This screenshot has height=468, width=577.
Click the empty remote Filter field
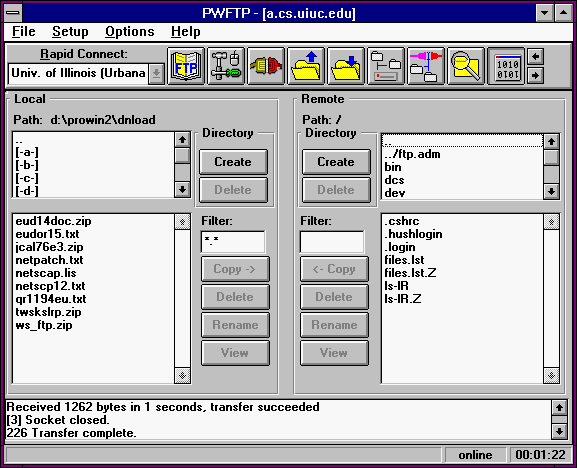[332, 241]
